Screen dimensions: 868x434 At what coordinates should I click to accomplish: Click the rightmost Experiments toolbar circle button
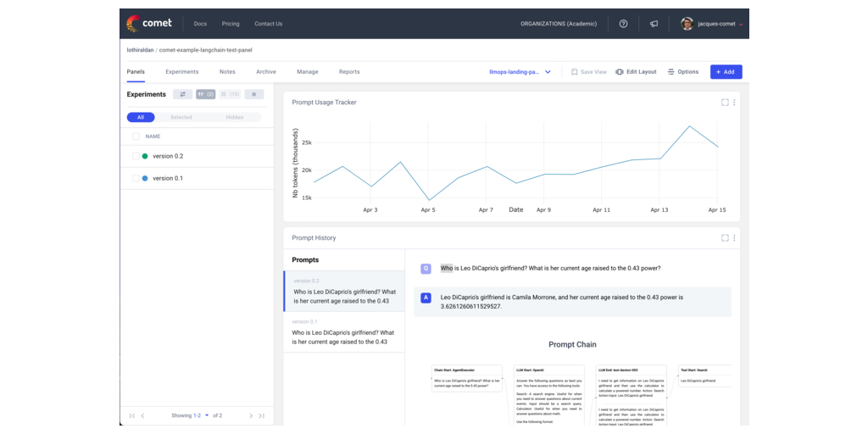(254, 94)
